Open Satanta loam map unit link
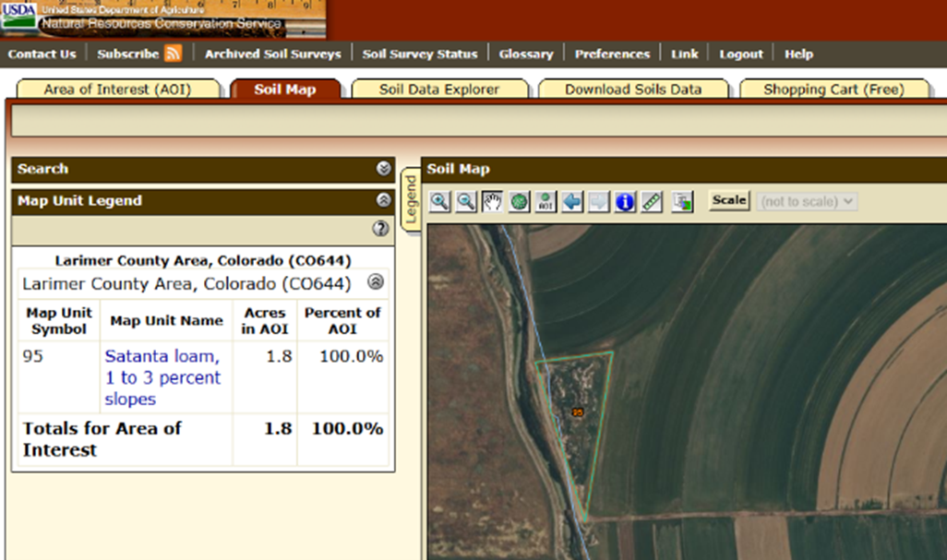The width and height of the screenshot is (947, 560). pos(163,377)
